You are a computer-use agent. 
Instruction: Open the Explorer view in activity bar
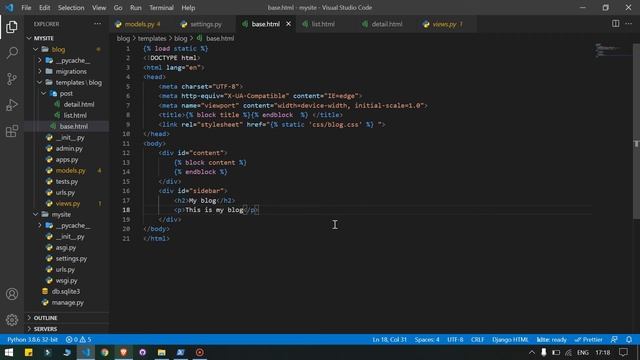click(x=12, y=27)
